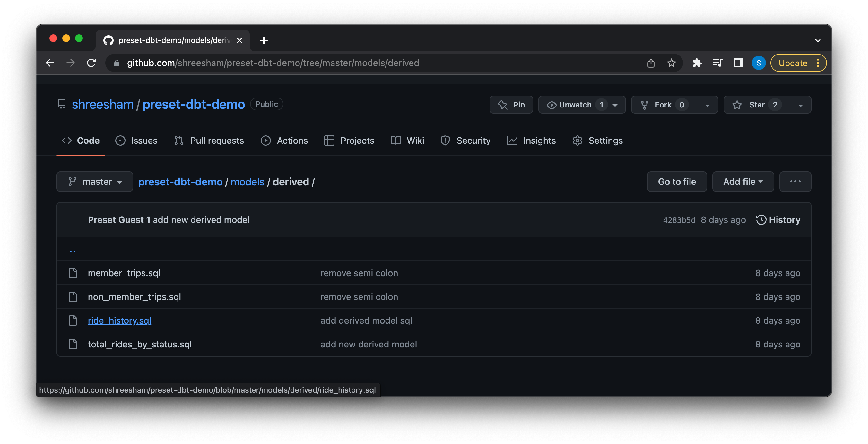Image resolution: width=868 pixels, height=444 pixels.
Task: Open the Add file dropdown
Action: coord(743,182)
